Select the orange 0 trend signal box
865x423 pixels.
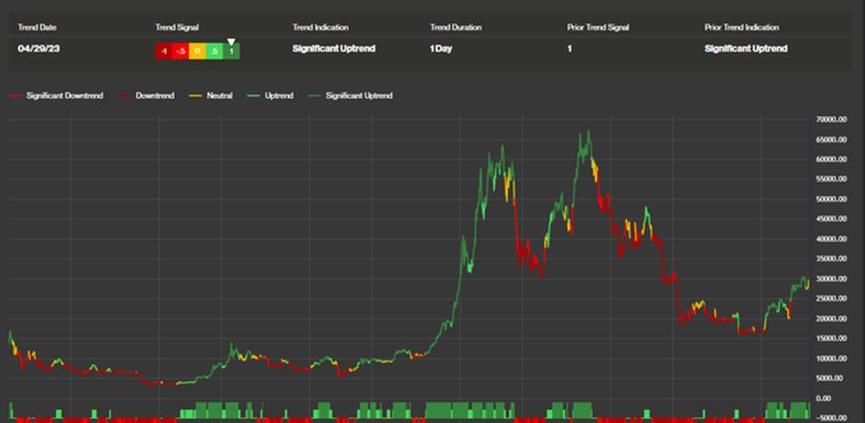click(197, 51)
